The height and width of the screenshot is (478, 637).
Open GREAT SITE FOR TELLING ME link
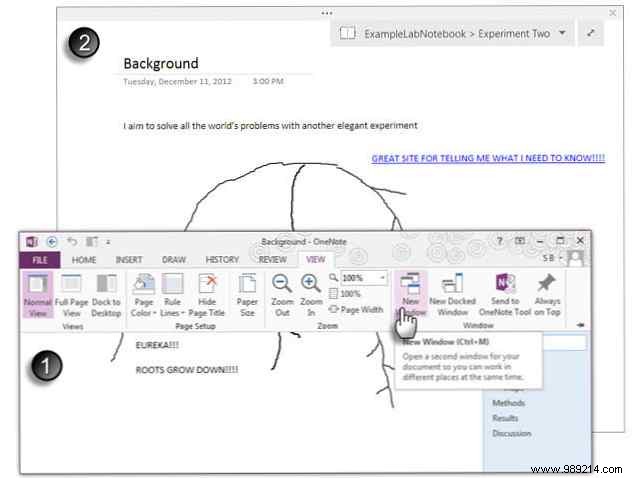pyautogui.click(x=488, y=158)
